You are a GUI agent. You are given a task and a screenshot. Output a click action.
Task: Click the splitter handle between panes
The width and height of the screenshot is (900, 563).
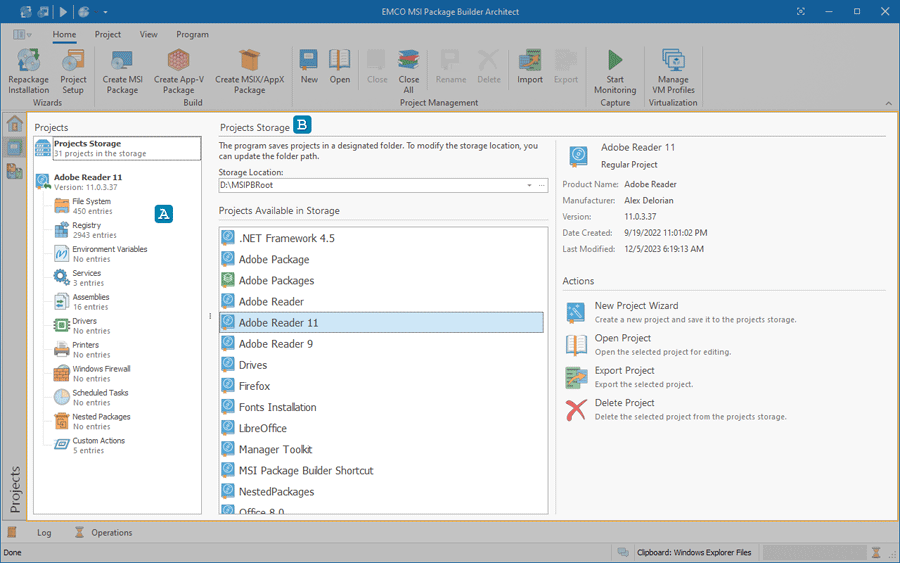[x=210, y=316]
